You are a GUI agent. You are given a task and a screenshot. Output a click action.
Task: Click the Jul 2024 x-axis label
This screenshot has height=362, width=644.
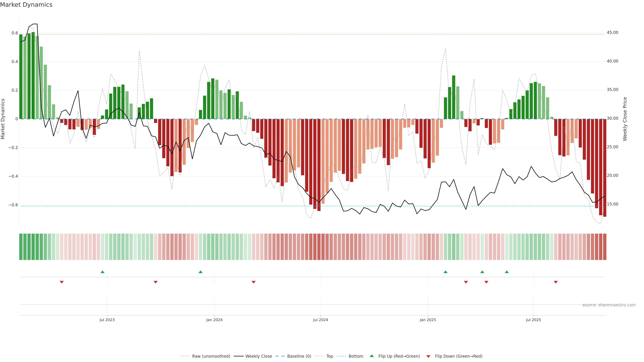[320, 320]
